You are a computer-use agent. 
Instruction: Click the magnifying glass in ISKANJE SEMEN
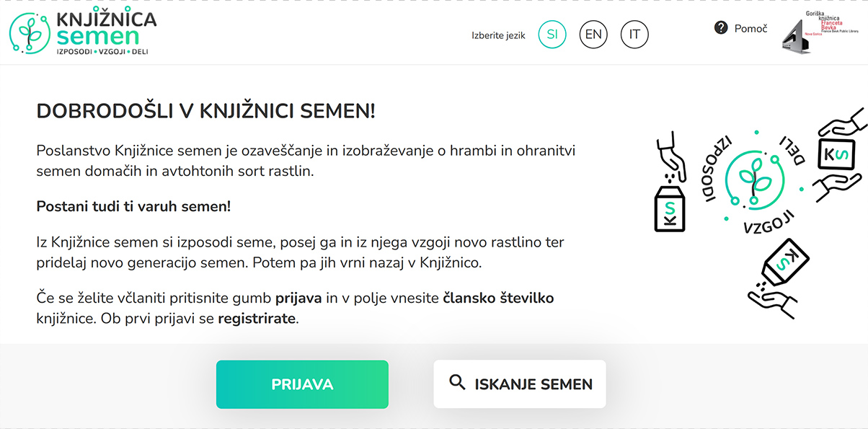coord(456,384)
